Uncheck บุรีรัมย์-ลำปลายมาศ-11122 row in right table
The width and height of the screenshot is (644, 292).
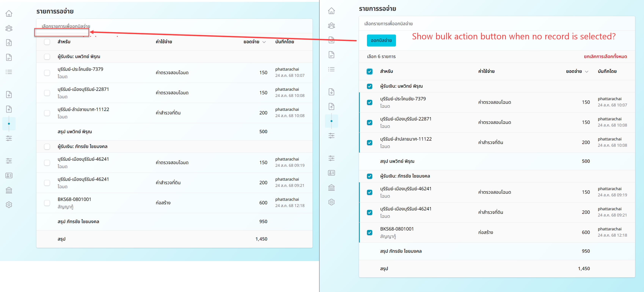369,143
